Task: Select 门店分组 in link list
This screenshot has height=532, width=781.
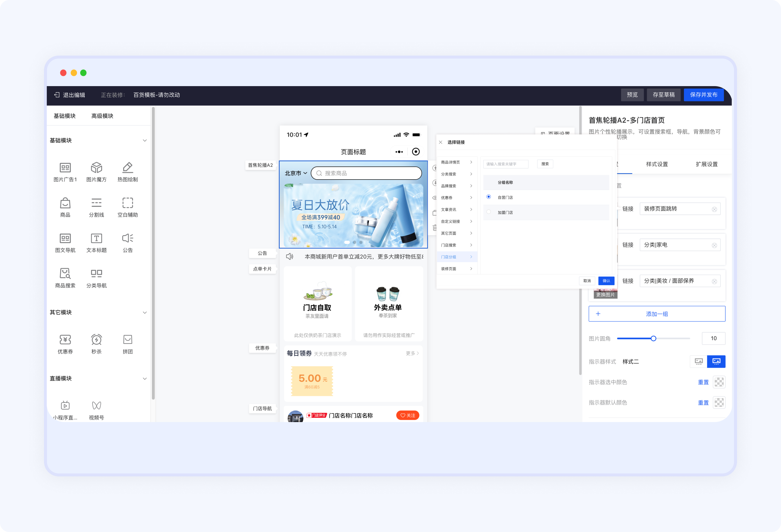Action: pos(457,257)
